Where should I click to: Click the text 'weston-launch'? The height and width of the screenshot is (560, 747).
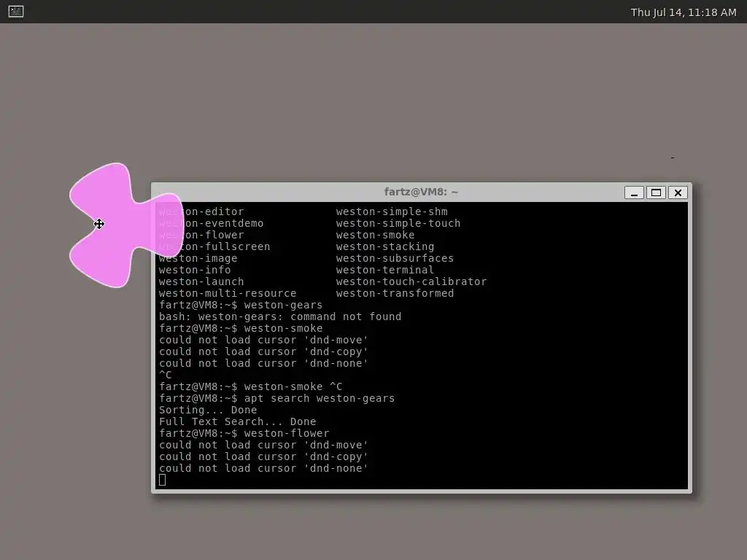coord(201,281)
